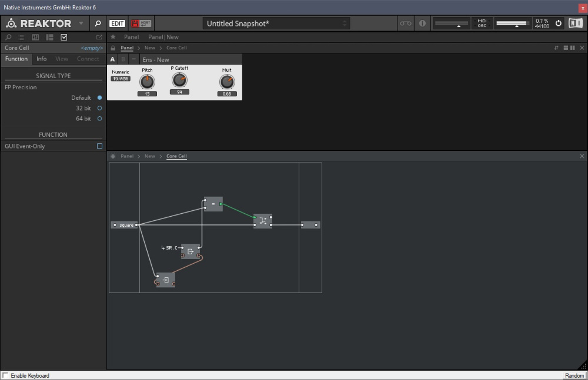The height and width of the screenshot is (380, 588).
Task: Click Core Cell in the lower breadcrumb
Action: pos(176,156)
